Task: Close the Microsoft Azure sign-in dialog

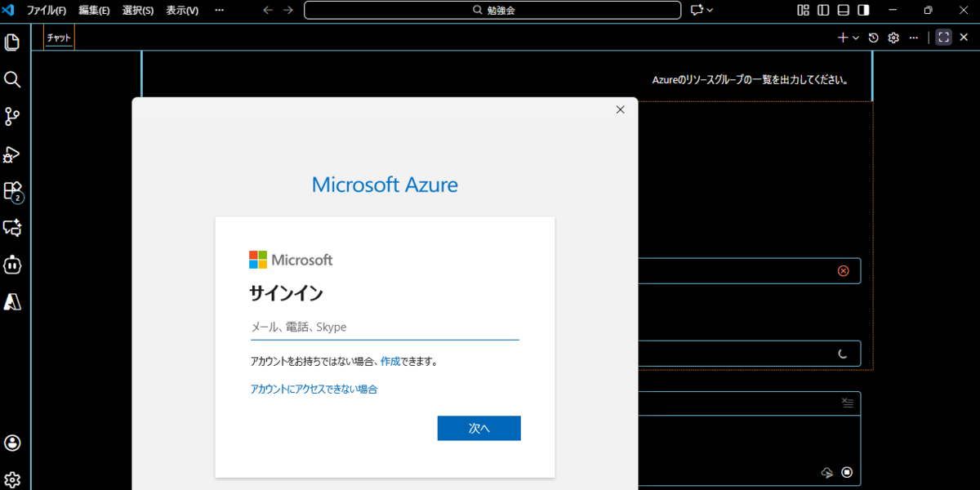Action: 620,109
